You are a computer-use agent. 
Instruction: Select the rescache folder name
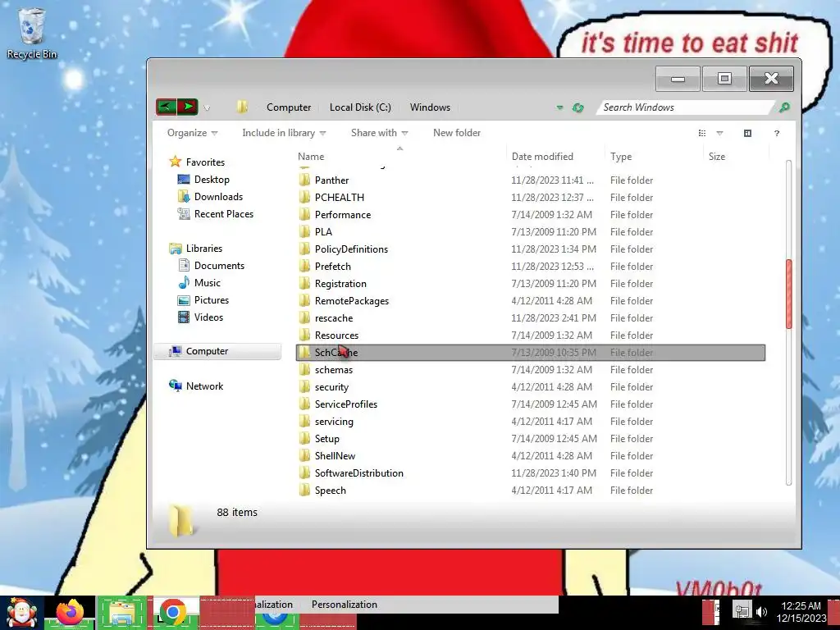pyautogui.click(x=334, y=317)
